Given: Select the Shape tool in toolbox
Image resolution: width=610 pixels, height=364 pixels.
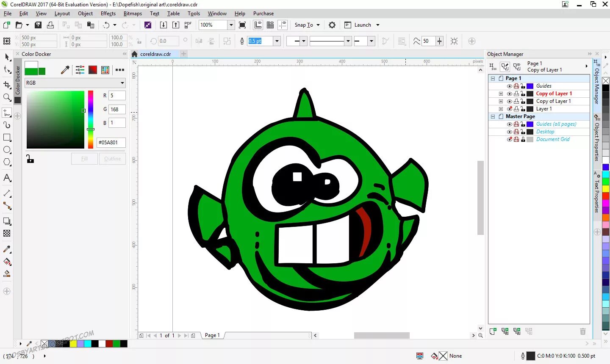Looking at the screenshot, I should 7,70.
